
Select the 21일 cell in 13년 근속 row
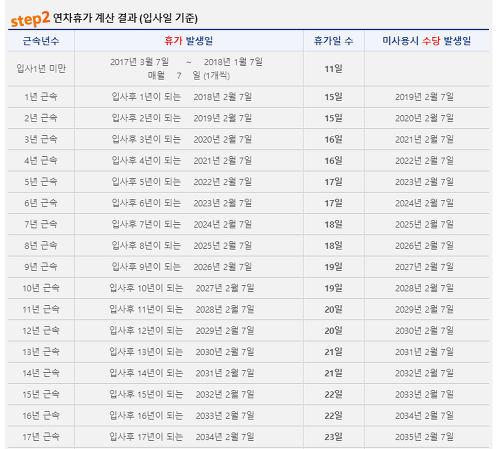point(334,352)
